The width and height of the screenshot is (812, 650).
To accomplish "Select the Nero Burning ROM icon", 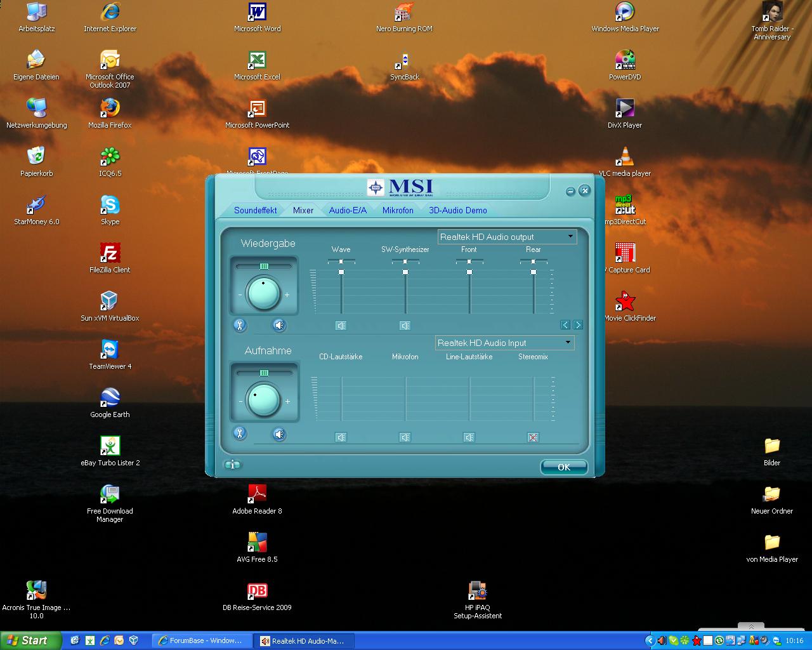I will click(404, 18).
